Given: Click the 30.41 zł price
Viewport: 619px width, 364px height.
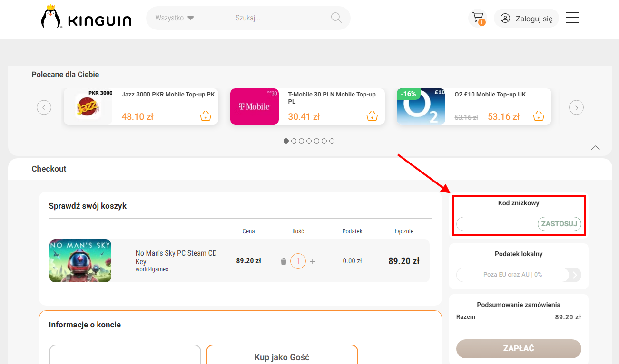Looking at the screenshot, I should click(x=304, y=116).
